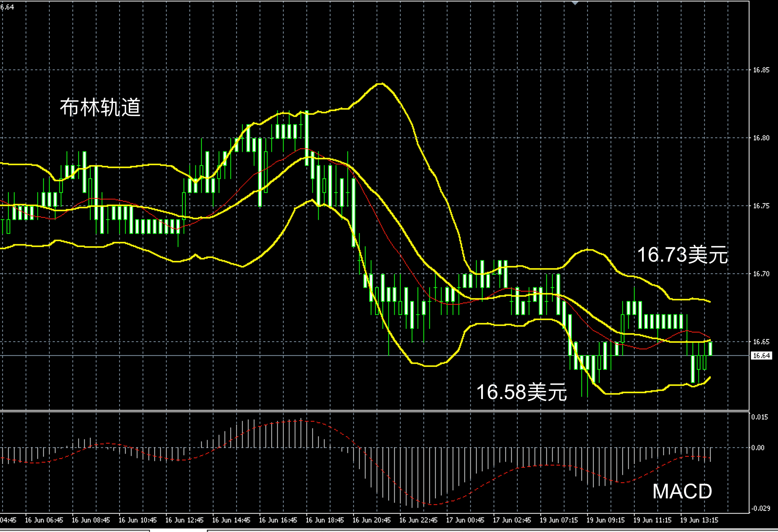
Task: Click the 19 Jun 09:15 time label
Action: click(605, 520)
